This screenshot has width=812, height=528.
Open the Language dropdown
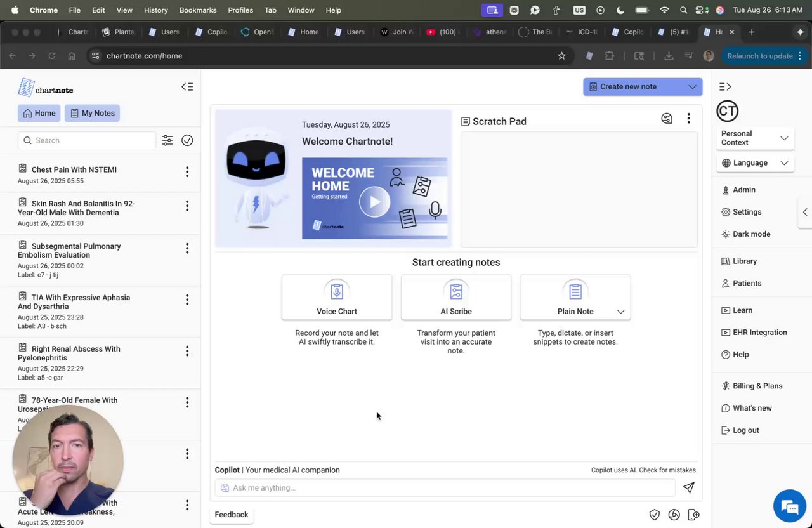[755, 163]
